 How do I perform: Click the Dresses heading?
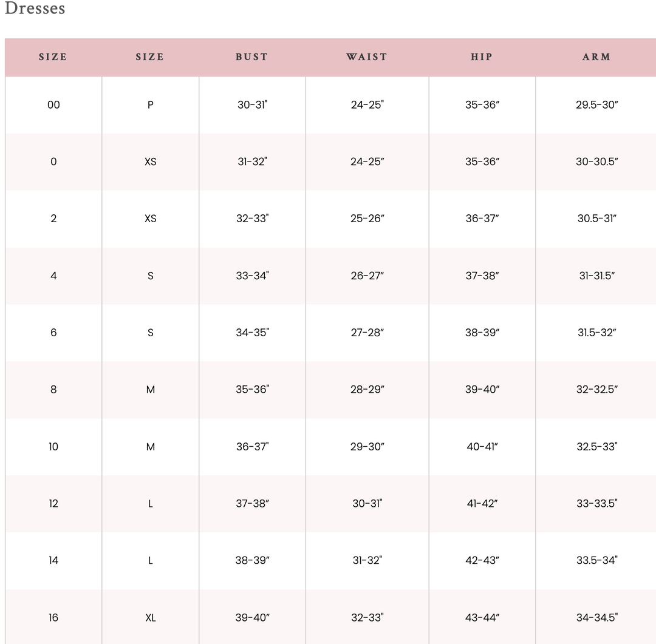click(x=35, y=9)
